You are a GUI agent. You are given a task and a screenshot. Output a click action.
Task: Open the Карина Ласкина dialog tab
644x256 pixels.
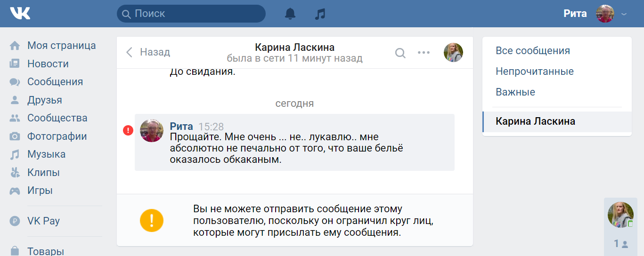[x=535, y=121]
